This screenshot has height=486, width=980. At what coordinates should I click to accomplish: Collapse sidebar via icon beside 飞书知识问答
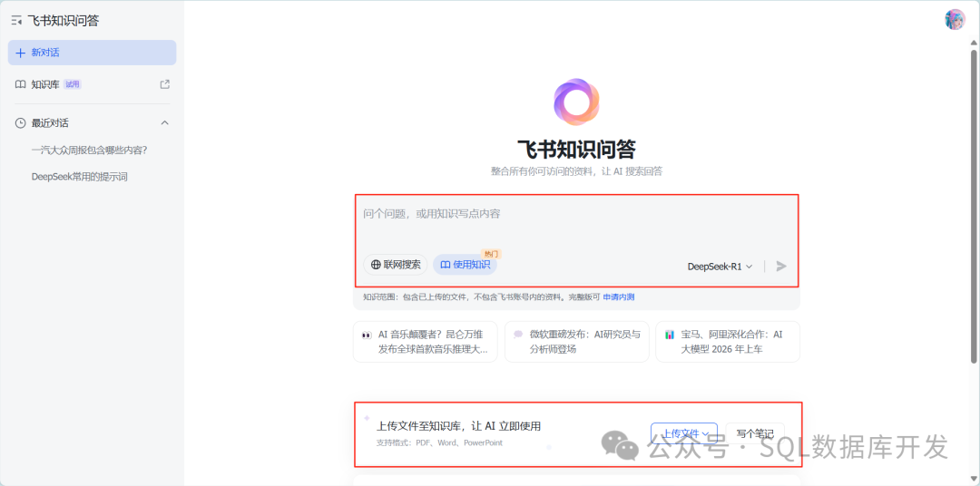pyautogui.click(x=17, y=21)
